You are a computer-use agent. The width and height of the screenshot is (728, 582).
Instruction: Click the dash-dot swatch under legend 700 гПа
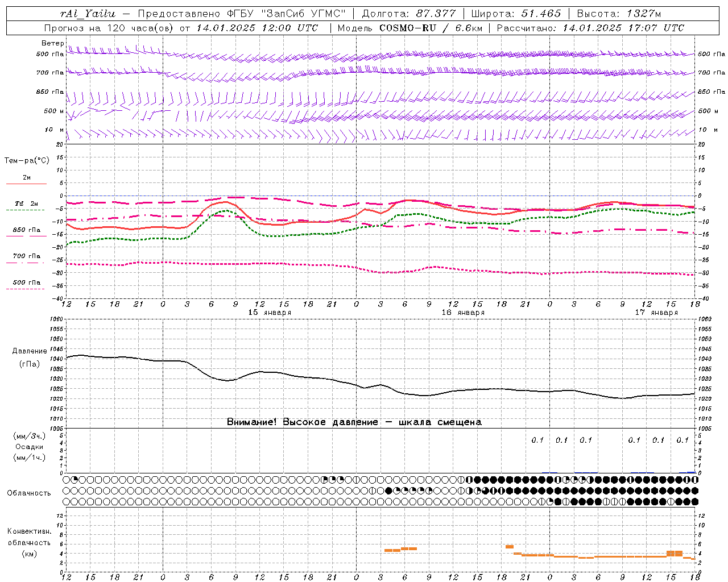(x=26, y=263)
